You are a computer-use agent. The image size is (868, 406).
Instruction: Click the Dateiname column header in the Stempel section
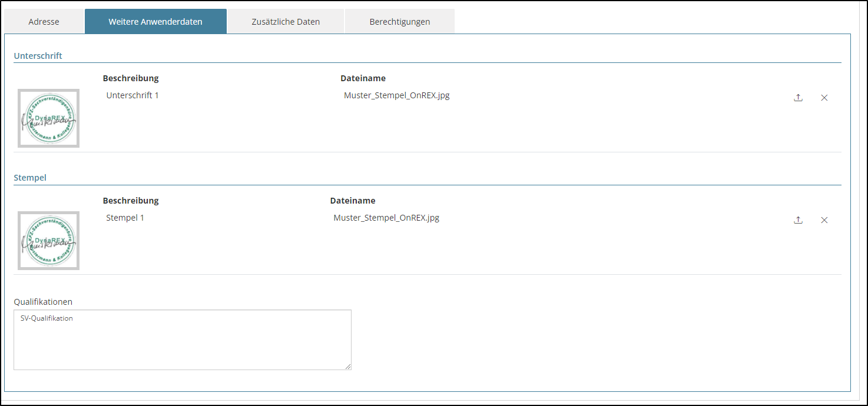(x=352, y=201)
